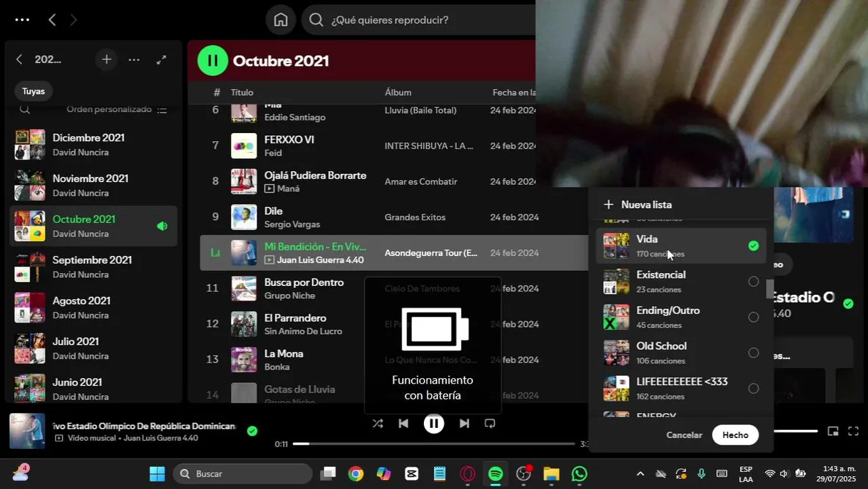
Task: Open album link Lluvia (Baile Total)
Action: click(x=420, y=110)
